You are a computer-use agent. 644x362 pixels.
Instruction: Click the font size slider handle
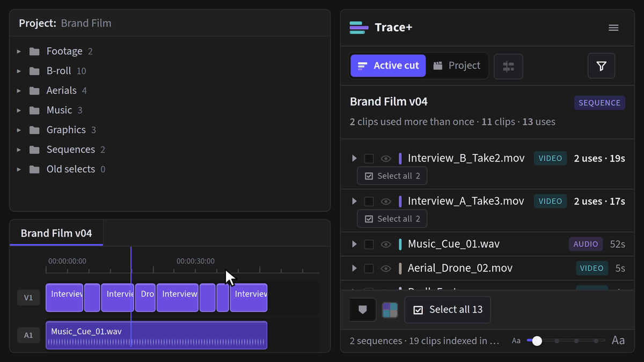coord(537,341)
